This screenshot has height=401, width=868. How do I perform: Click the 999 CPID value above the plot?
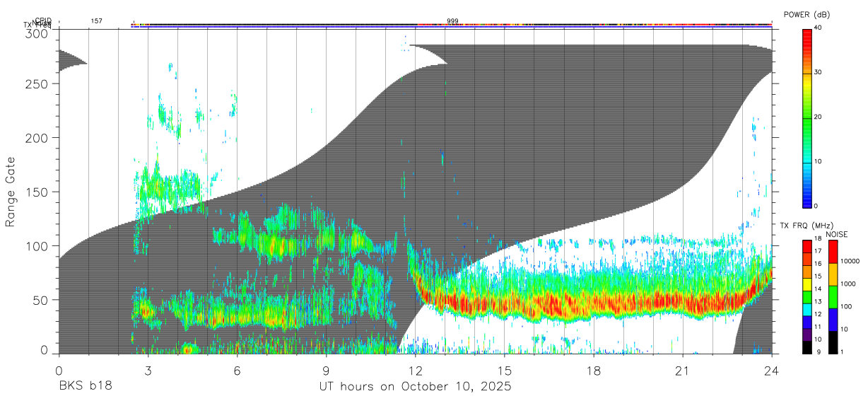coord(452,21)
